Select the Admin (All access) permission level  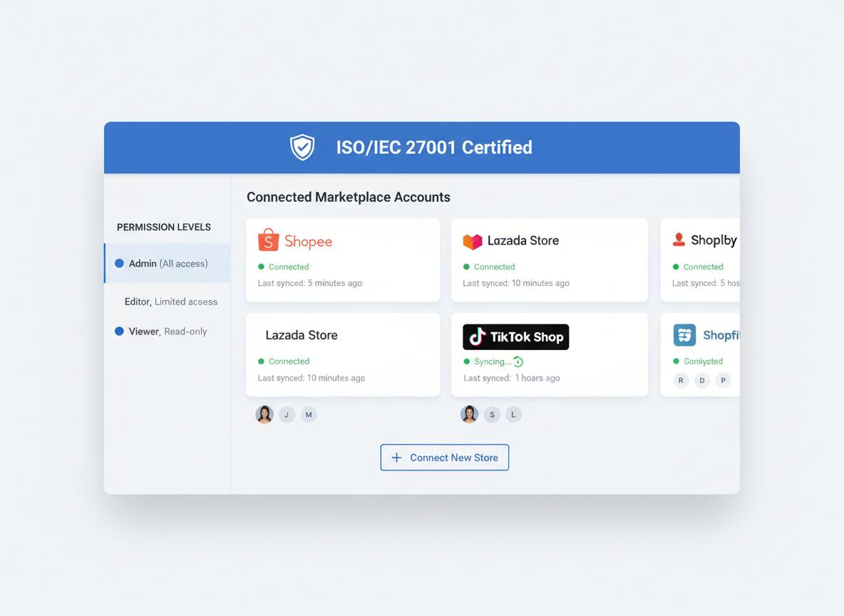coord(168,263)
